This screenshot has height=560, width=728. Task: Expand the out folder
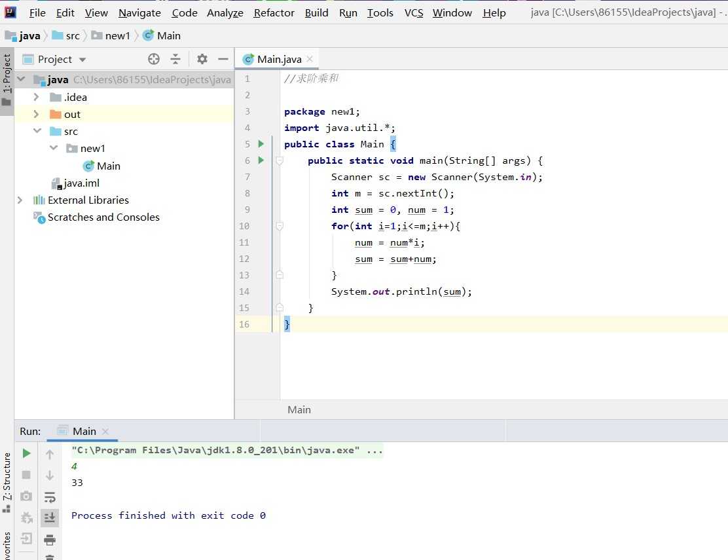[x=36, y=114]
